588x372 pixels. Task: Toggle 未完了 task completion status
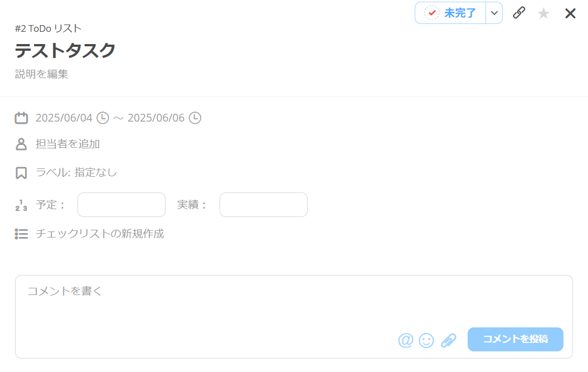[x=450, y=13]
